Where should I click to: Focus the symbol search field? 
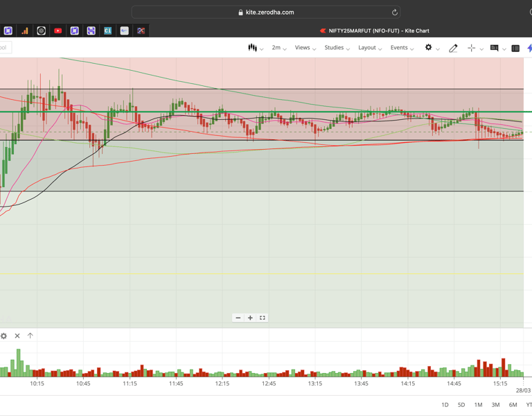click(6, 48)
